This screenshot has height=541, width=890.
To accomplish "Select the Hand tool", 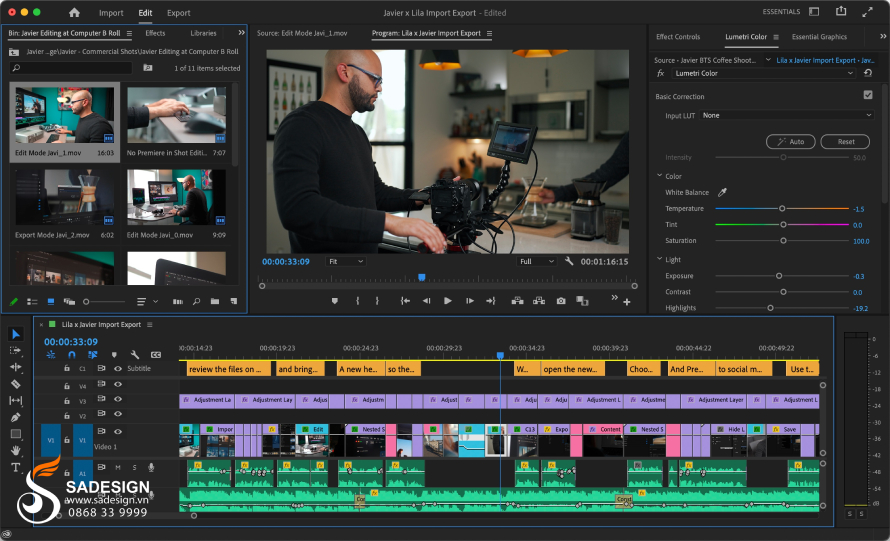I will pyautogui.click(x=16, y=450).
